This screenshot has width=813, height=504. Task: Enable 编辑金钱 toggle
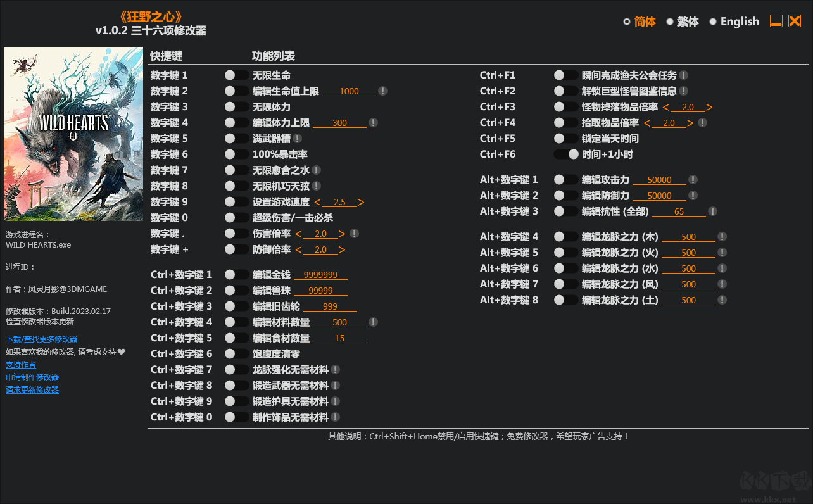coord(237,275)
